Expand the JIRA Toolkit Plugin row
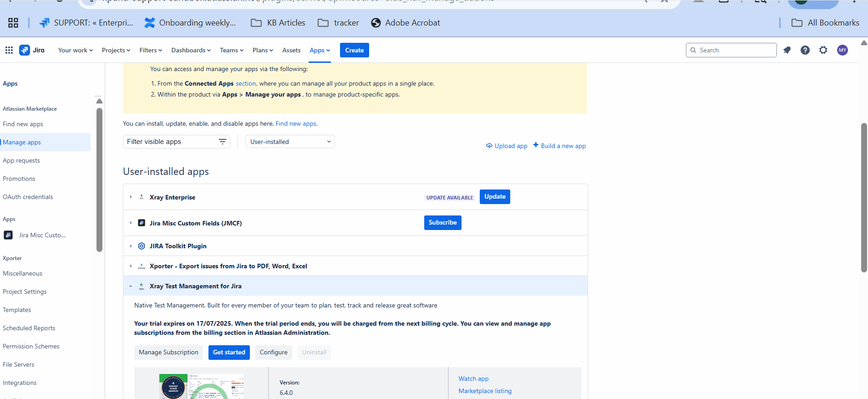 tap(131, 246)
